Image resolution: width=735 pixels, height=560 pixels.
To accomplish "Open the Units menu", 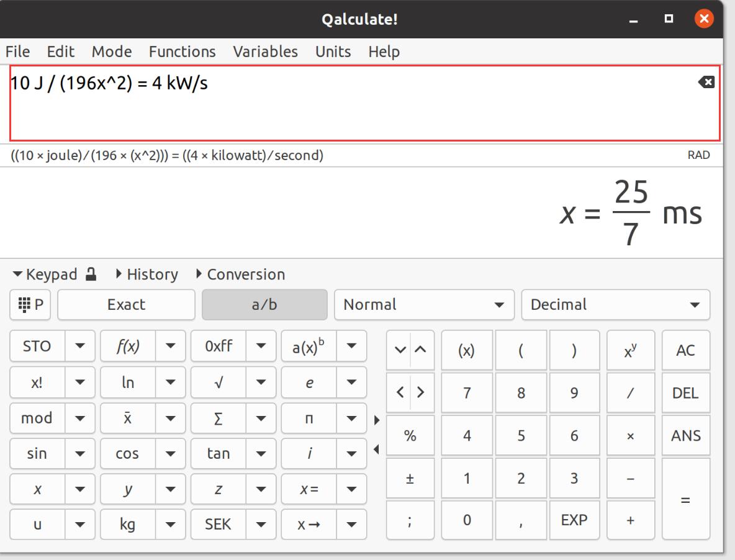I will [333, 52].
